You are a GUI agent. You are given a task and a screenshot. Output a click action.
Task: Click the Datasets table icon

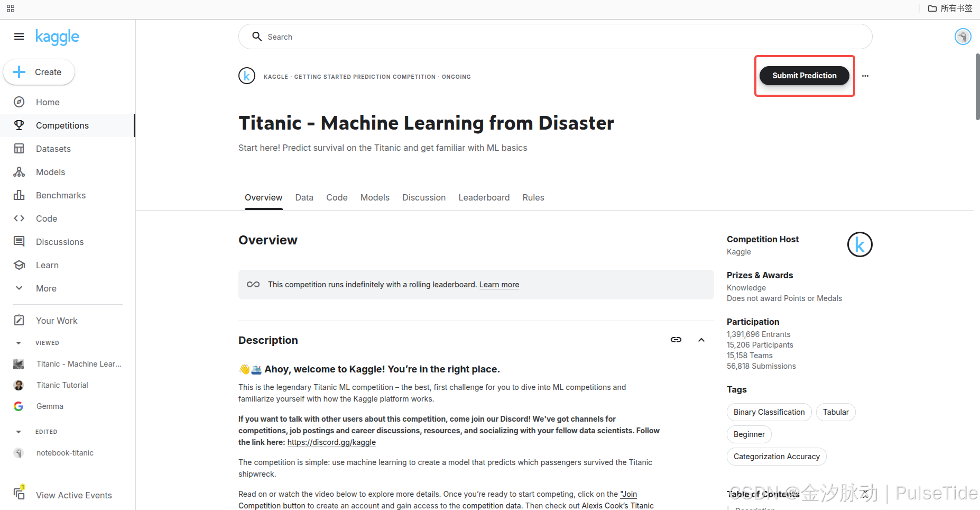click(x=19, y=149)
